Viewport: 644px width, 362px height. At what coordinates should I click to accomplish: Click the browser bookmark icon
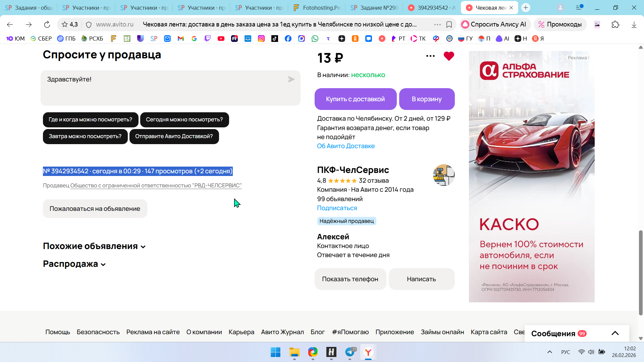coord(449,24)
